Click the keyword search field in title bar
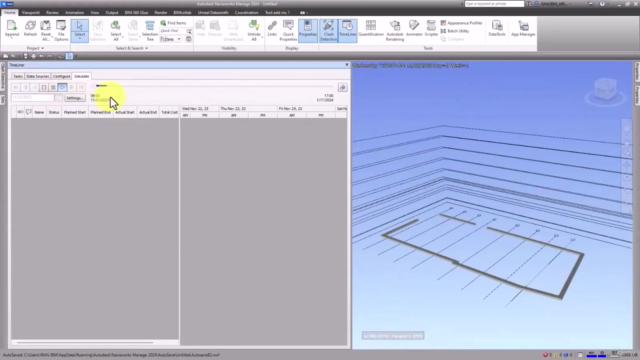 (494, 4)
